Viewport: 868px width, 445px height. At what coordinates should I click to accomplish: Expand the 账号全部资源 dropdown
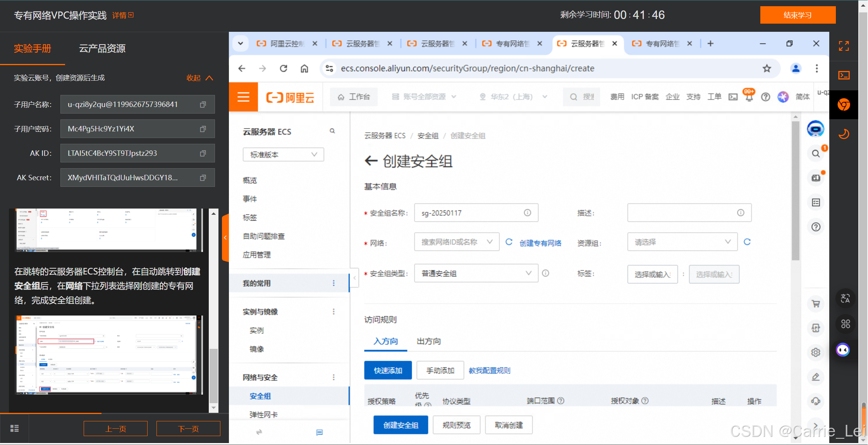point(424,97)
